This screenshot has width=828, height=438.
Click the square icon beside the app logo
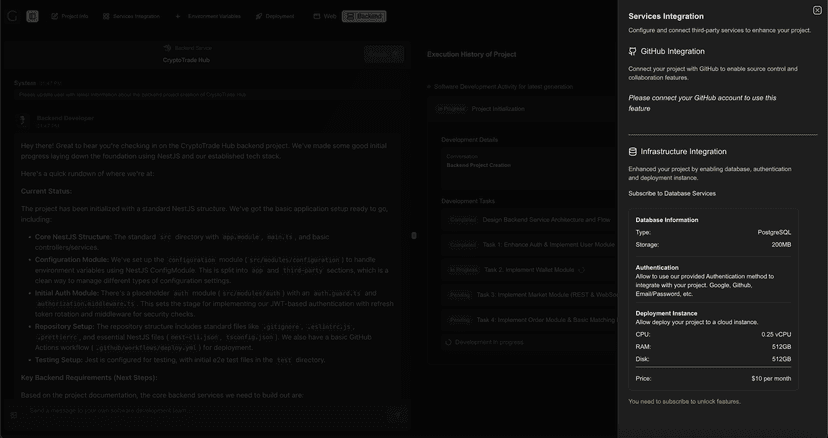pyautogui.click(x=33, y=16)
